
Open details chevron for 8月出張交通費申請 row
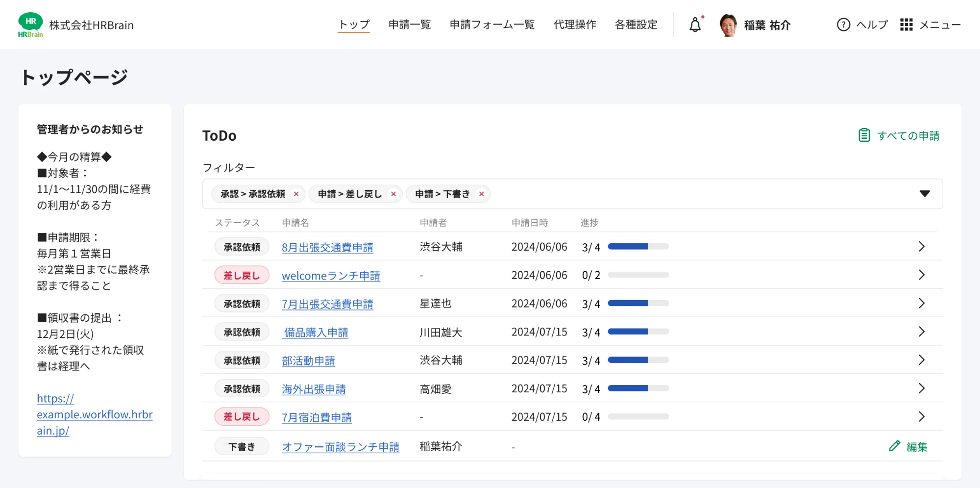(x=921, y=247)
